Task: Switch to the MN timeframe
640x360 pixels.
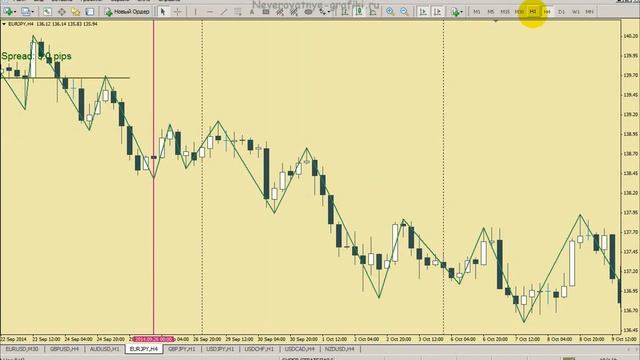Action: pyautogui.click(x=589, y=12)
